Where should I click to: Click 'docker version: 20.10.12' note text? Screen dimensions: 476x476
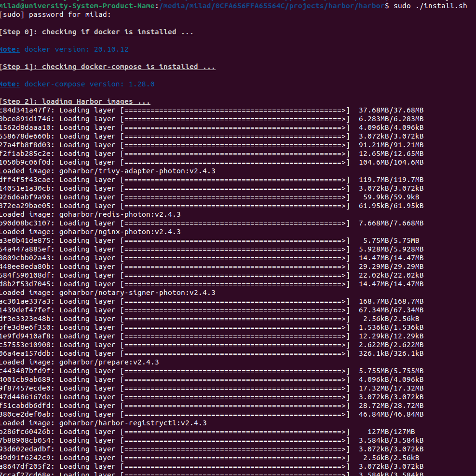tap(76, 49)
